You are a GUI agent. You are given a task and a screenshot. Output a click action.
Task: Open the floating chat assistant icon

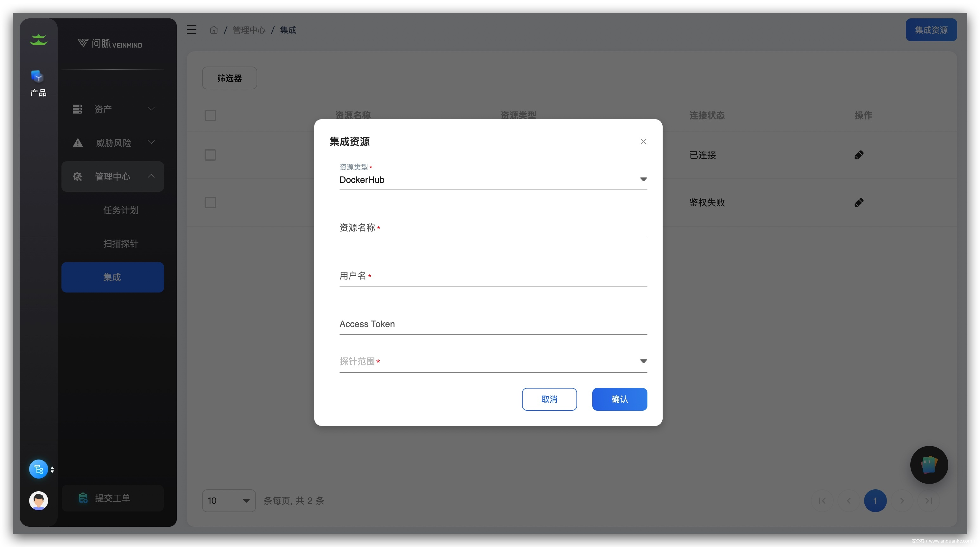[929, 465]
